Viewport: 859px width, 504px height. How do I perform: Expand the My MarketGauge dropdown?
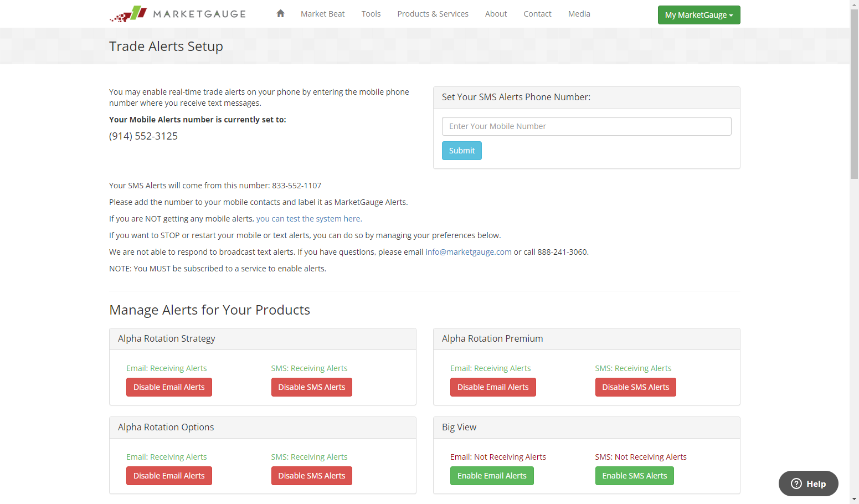click(698, 15)
